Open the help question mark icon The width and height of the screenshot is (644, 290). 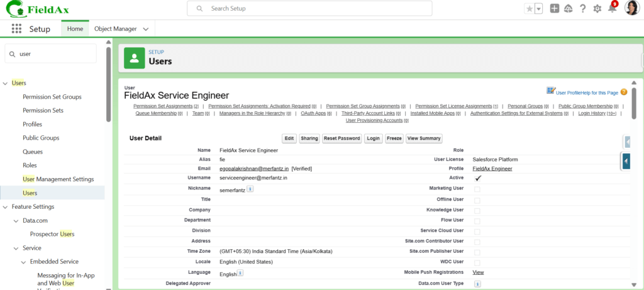tap(582, 9)
